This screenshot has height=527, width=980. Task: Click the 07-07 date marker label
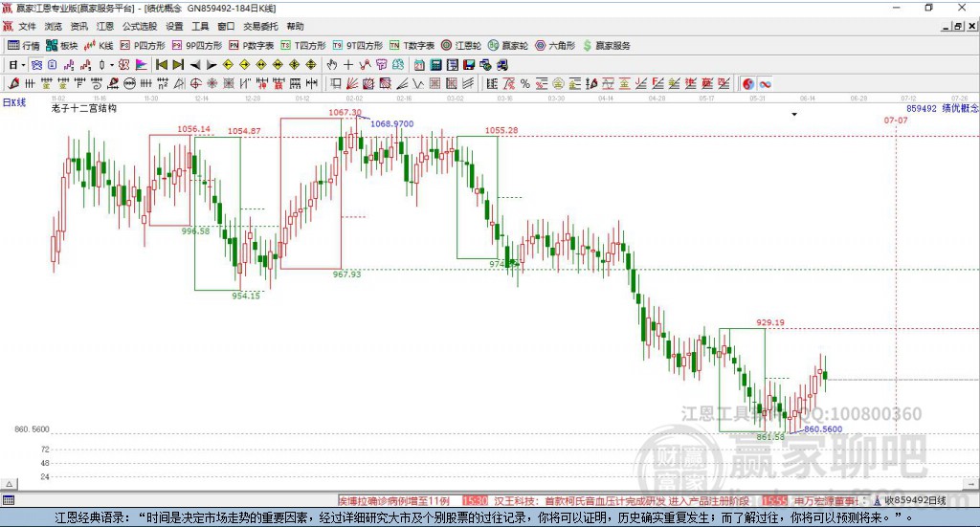tap(896, 120)
